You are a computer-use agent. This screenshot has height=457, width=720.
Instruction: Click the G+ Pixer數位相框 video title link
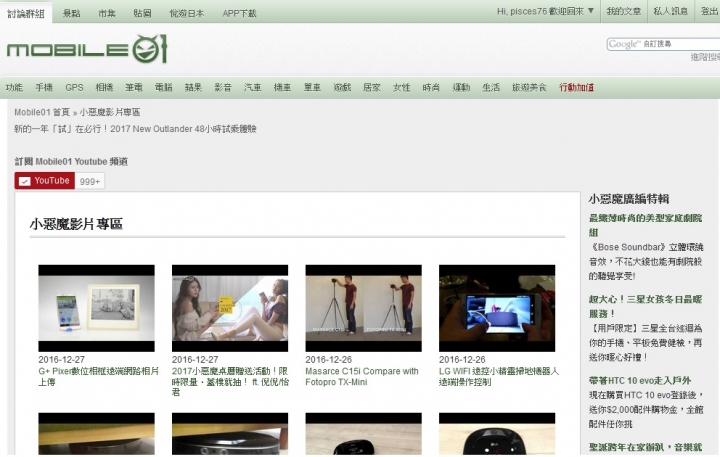point(98,376)
